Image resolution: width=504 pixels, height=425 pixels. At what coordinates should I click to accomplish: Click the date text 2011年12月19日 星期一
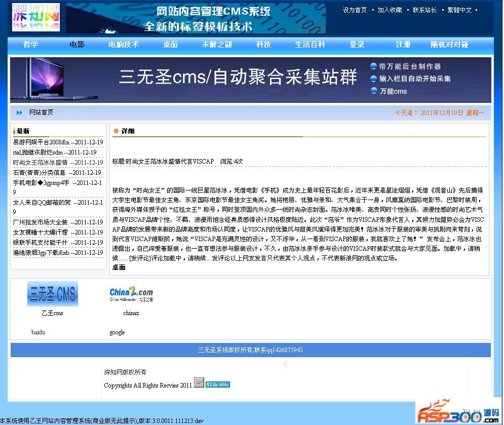452,113
